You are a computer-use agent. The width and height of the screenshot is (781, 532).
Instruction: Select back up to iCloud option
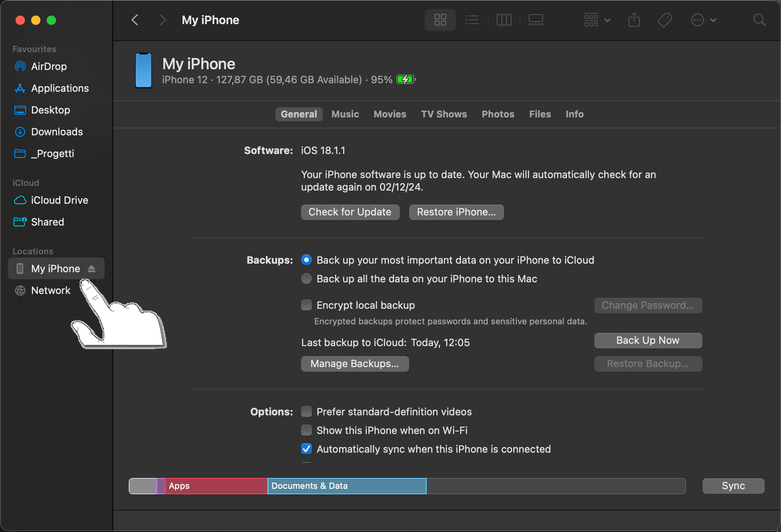pos(306,260)
